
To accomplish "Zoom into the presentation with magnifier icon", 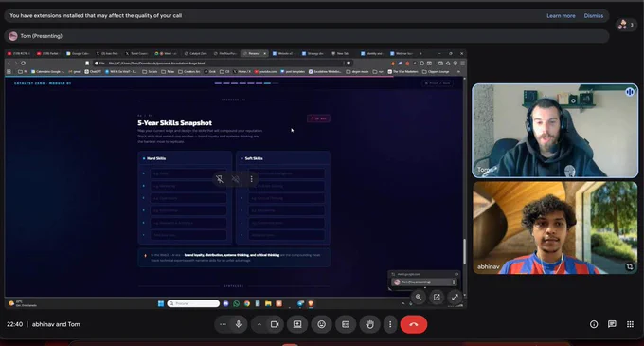I will click(419, 297).
